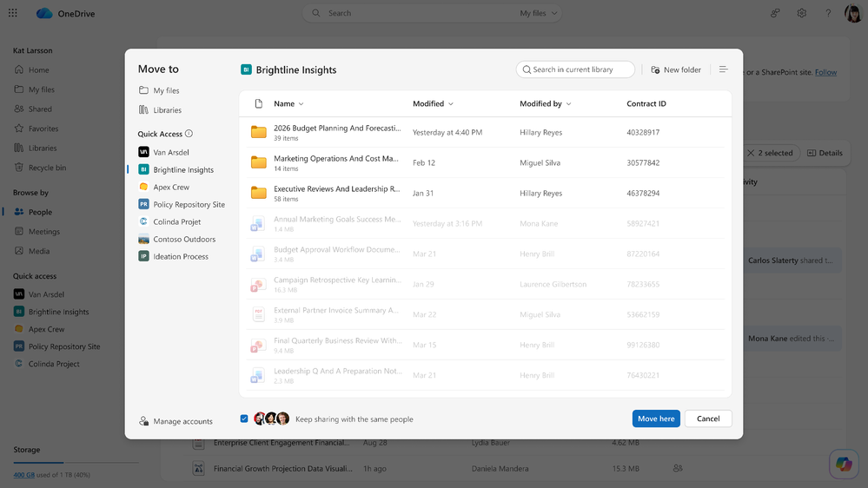The width and height of the screenshot is (868, 488).
Task: Click the storage usage progress bar
Action: tap(76, 463)
